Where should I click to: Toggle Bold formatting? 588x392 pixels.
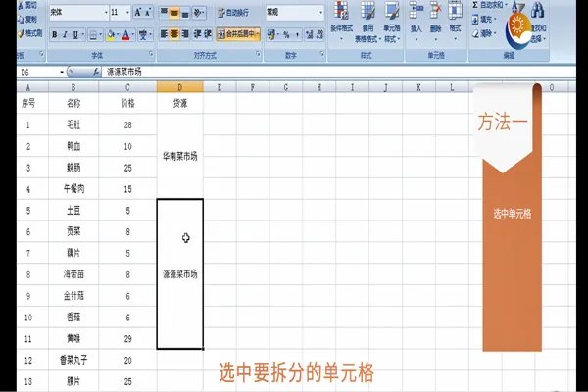coord(55,35)
